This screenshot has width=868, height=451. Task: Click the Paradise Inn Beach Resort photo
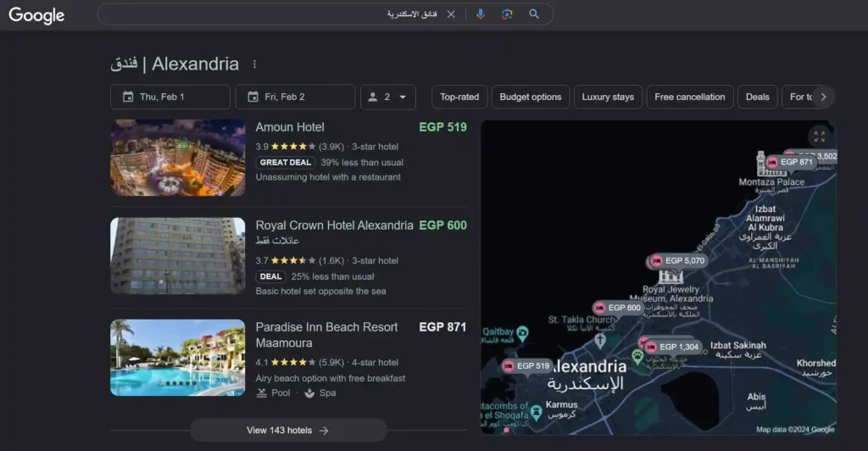(x=178, y=357)
